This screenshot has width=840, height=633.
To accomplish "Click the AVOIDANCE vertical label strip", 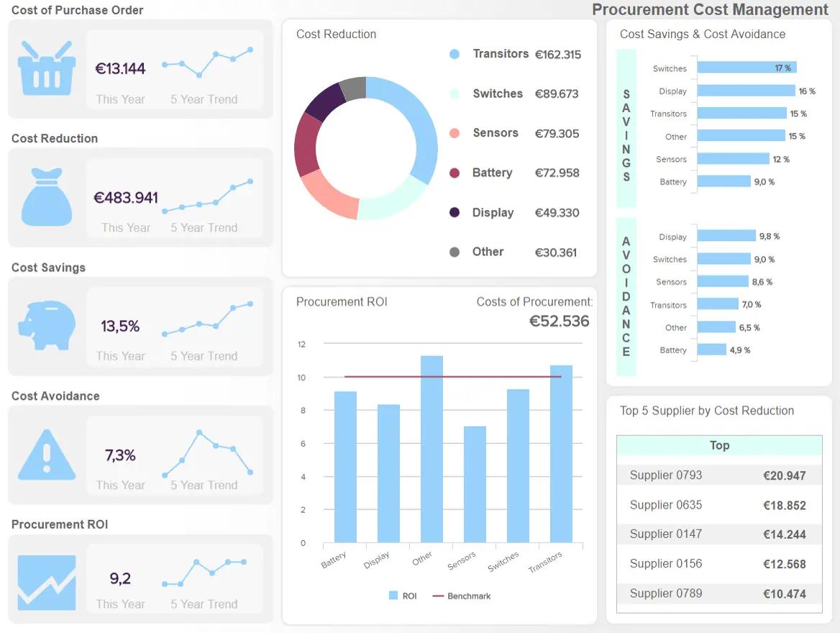I will [x=626, y=296].
